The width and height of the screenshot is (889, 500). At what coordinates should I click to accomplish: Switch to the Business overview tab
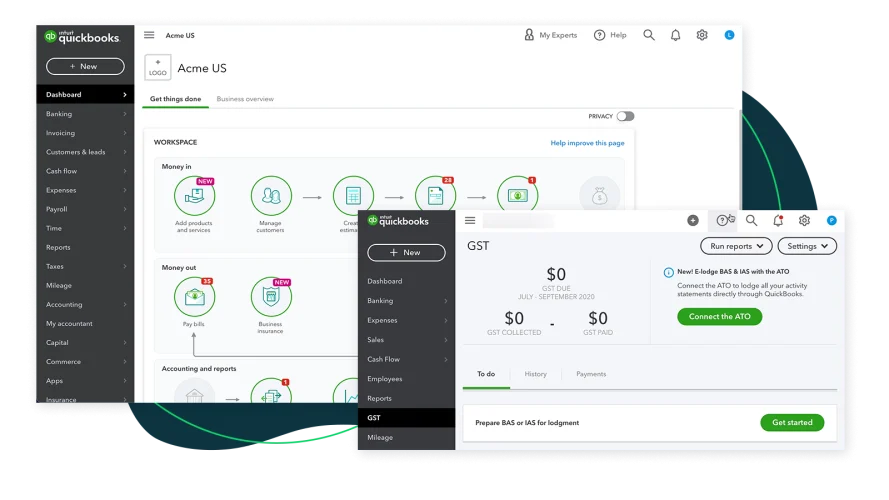pos(245,99)
